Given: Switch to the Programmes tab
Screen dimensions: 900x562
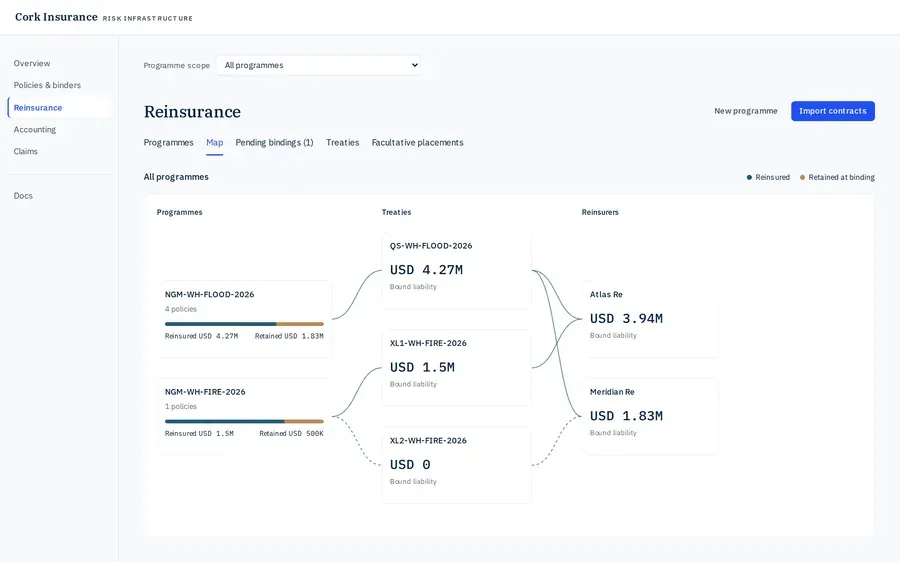Looking at the screenshot, I should coord(168,142).
